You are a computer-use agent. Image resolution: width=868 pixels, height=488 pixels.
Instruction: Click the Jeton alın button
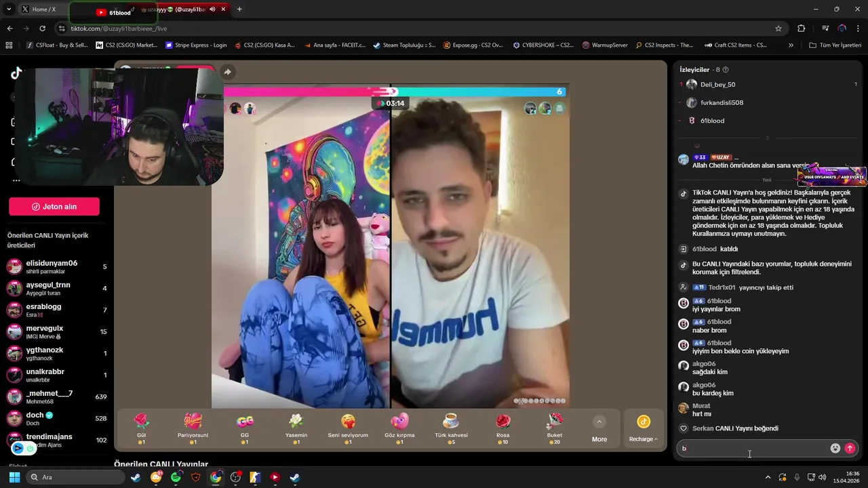[54, 207]
